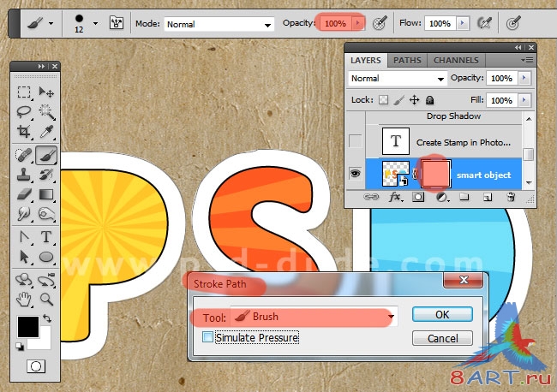557x392 pixels.
Task: Enable the Simulate Pressure checkbox
Action: (207, 336)
